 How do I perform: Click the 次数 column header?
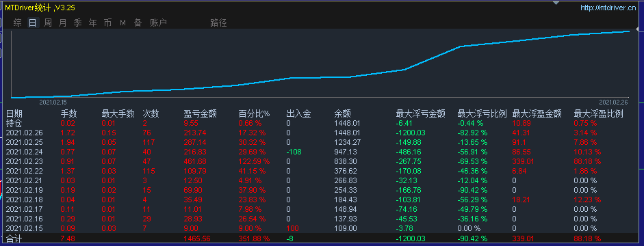point(151,113)
